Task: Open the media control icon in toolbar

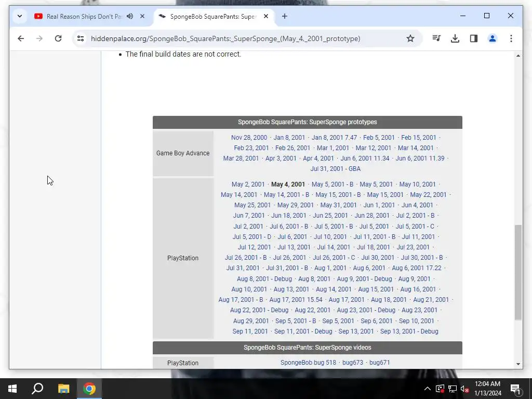Action: 436,38
